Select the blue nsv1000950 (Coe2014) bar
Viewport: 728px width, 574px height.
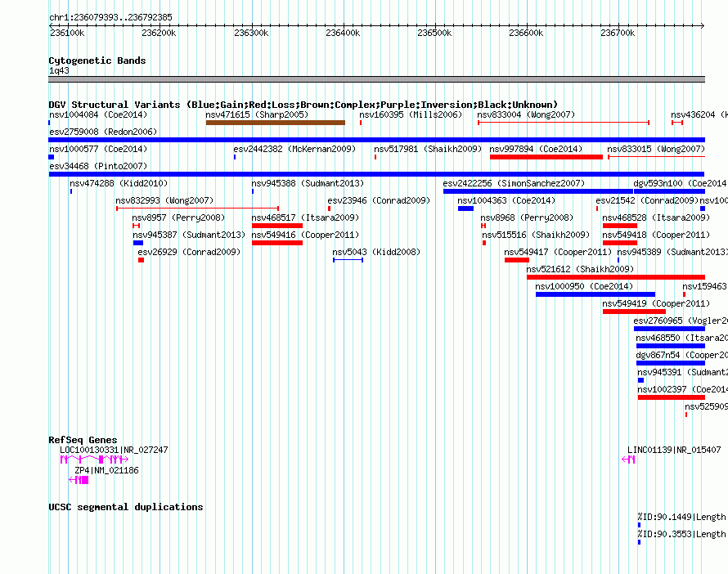(x=595, y=294)
